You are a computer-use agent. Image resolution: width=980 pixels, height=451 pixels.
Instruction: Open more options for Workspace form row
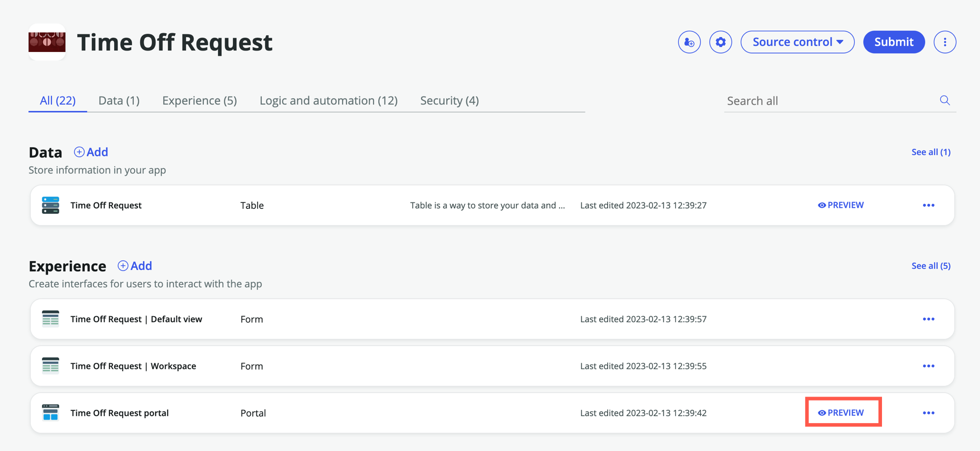929,366
